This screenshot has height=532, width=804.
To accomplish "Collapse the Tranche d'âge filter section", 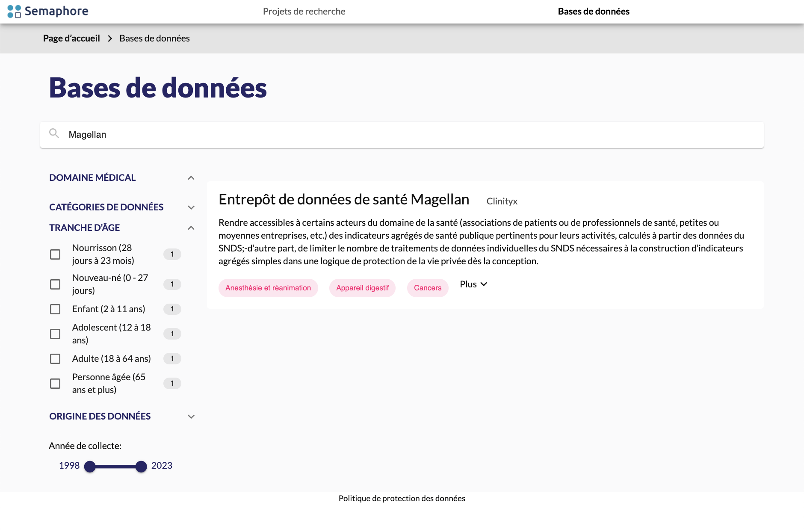I will point(191,228).
